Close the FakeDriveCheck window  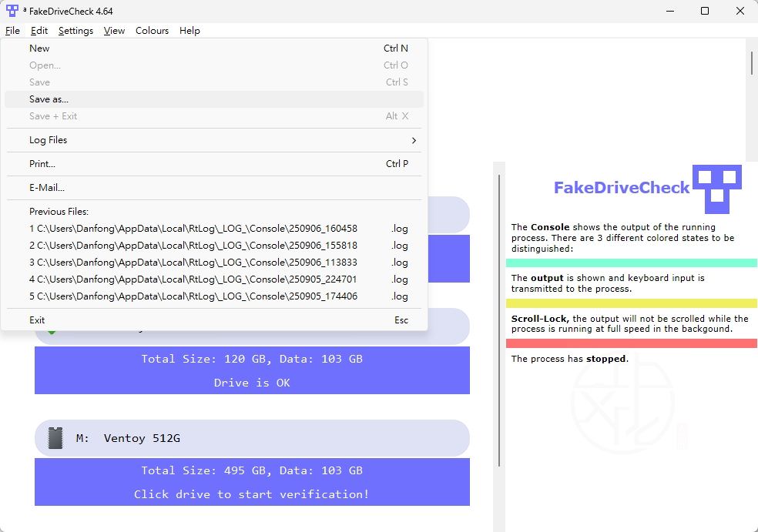[x=740, y=11]
